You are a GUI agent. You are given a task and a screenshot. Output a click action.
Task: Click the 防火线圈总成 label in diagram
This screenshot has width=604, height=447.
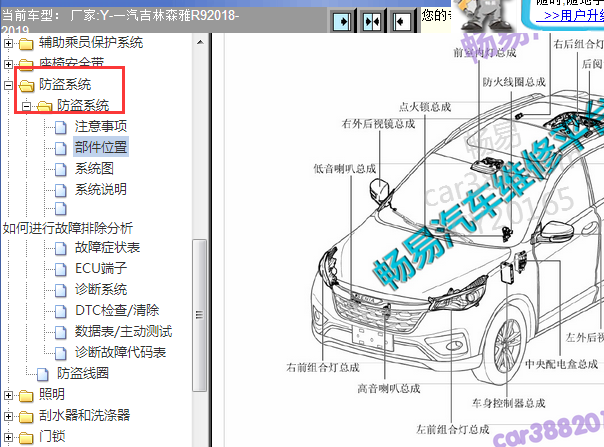click(514, 82)
